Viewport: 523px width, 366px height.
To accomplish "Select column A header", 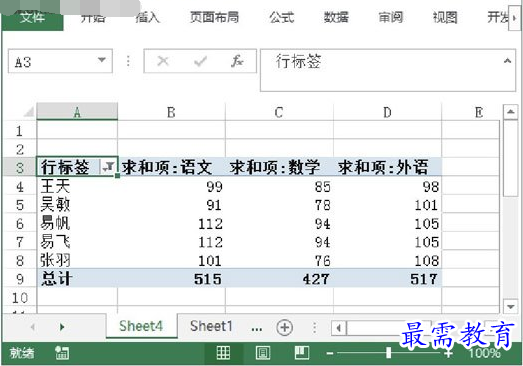I will point(77,112).
